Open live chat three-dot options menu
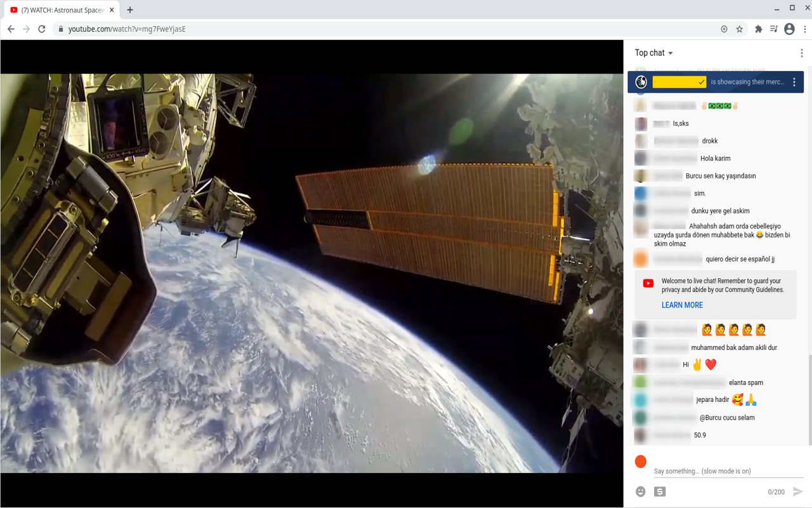This screenshot has height=508, width=812. [x=801, y=53]
